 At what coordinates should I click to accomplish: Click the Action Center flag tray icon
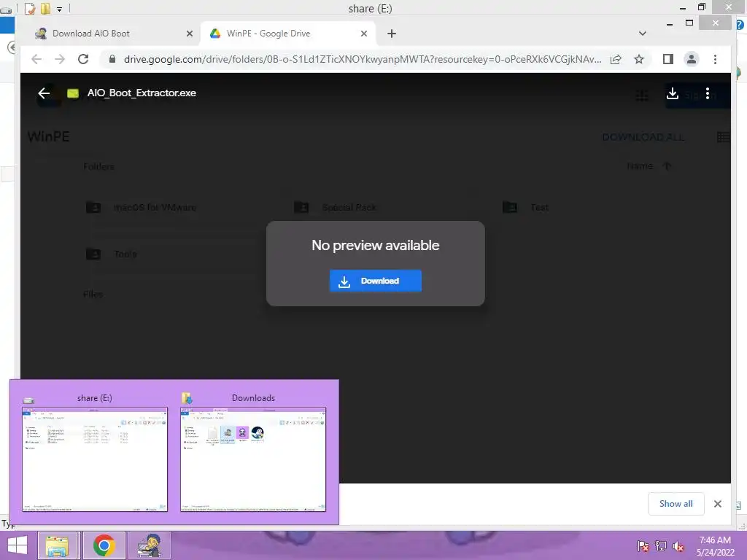[x=643, y=546]
